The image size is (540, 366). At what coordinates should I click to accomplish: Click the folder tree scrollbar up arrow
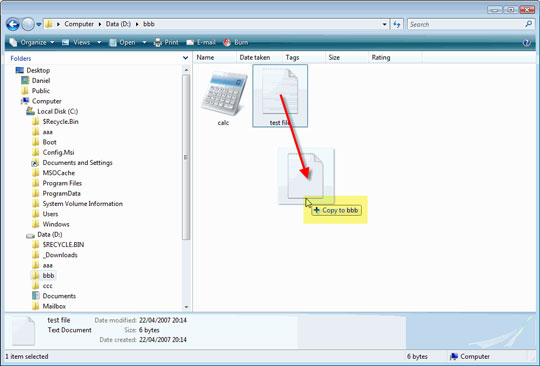click(186, 70)
